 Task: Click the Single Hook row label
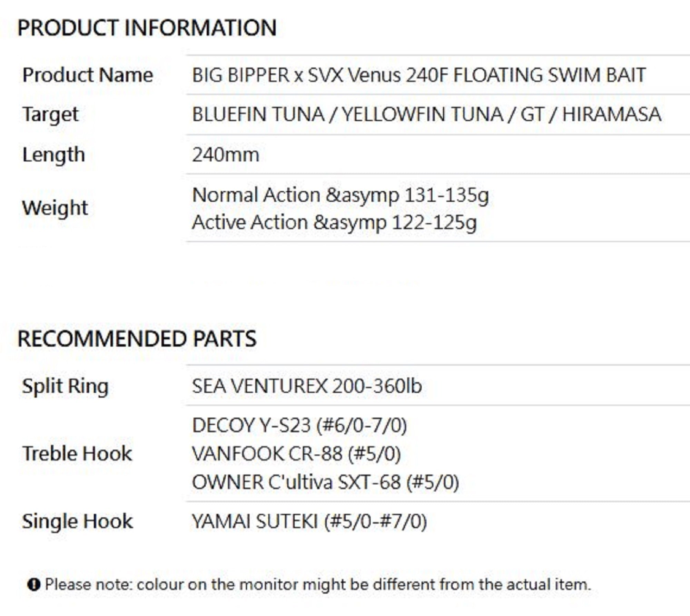pyautogui.click(x=77, y=521)
